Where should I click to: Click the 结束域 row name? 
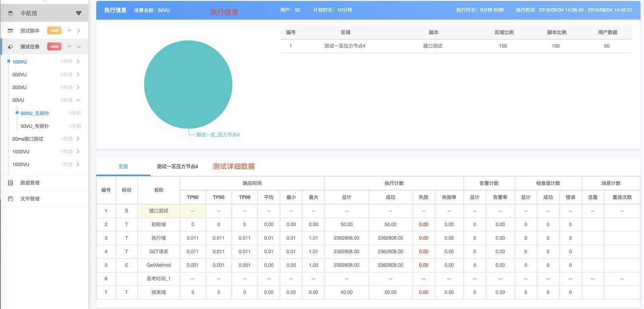[x=159, y=292]
